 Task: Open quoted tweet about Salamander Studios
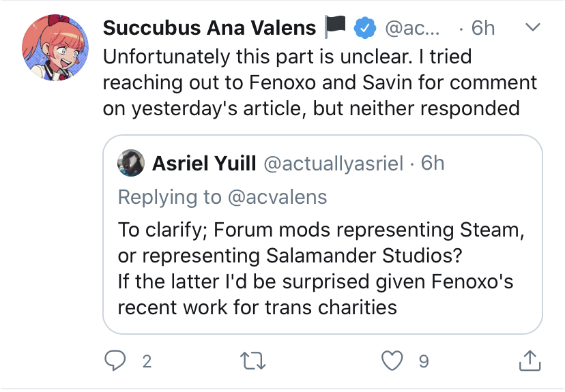(x=321, y=268)
